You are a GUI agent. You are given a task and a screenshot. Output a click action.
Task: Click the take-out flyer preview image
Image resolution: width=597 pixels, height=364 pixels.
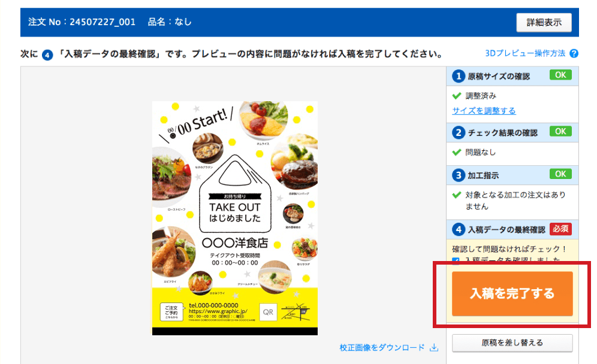tap(235, 219)
